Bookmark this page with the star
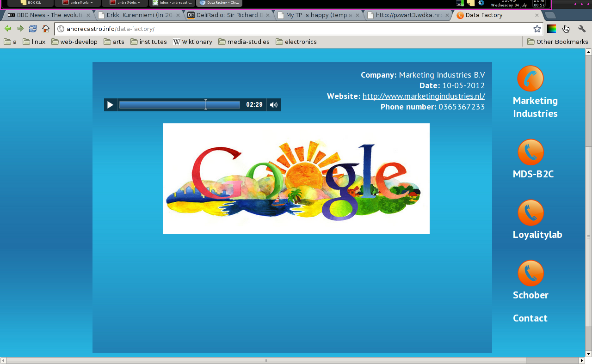 tap(537, 29)
